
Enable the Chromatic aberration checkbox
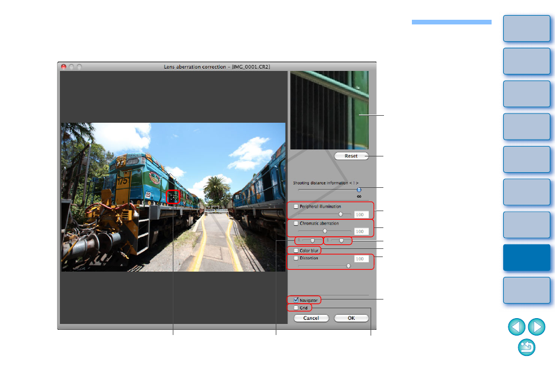[x=296, y=223]
